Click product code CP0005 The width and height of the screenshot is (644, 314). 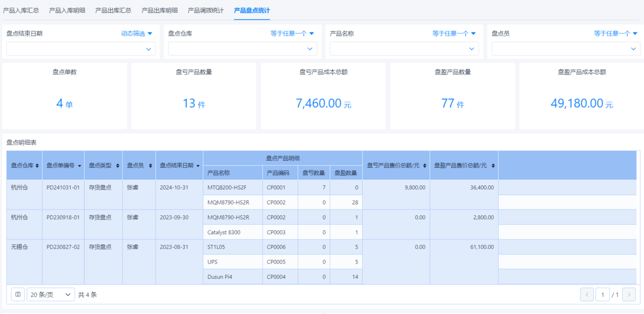coord(276,262)
